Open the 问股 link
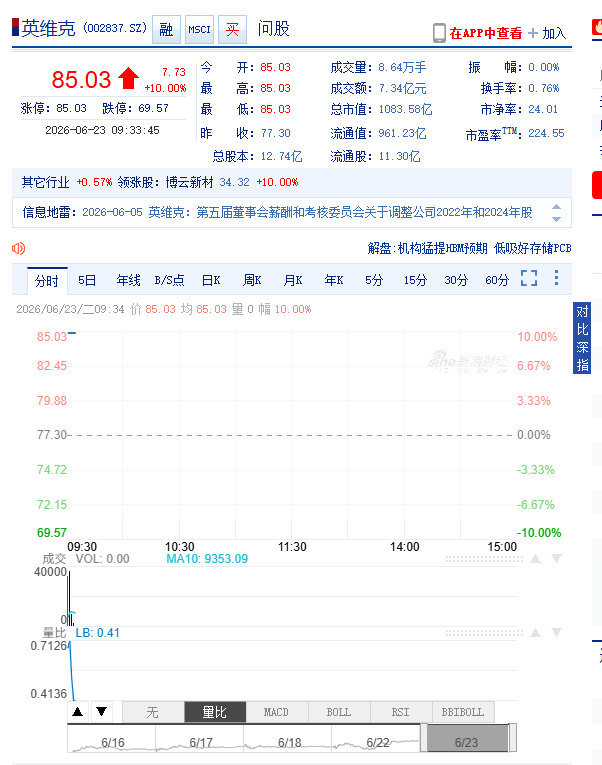Screen dimensions: 602x765 pos(274,29)
